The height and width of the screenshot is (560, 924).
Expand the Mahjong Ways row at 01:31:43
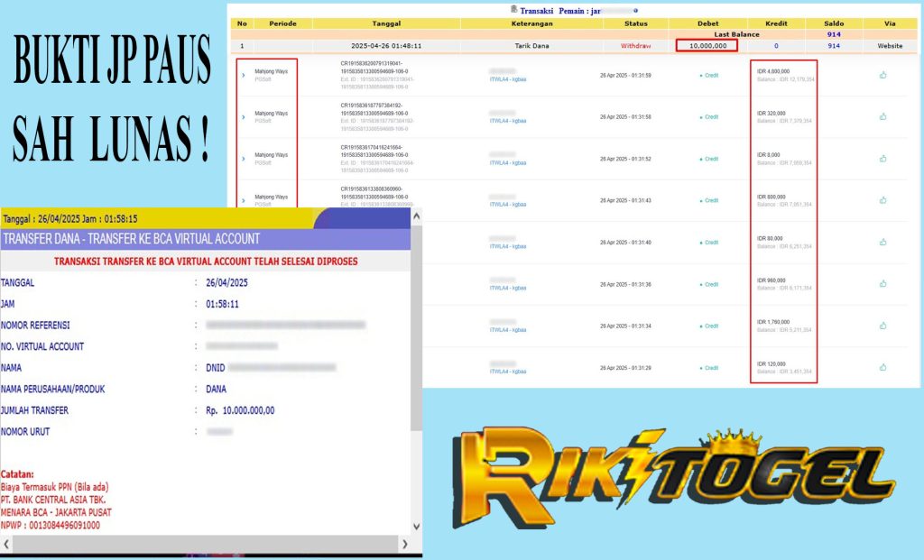click(244, 201)
